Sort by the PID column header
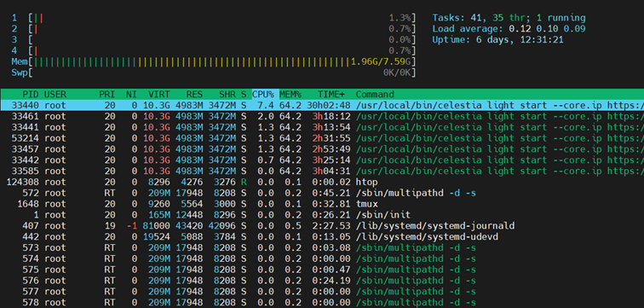 coord(31,94)
